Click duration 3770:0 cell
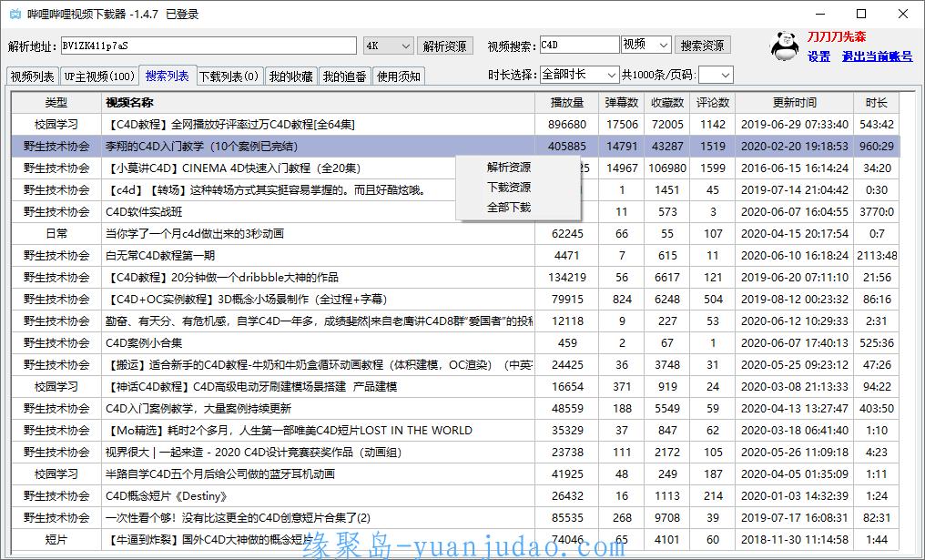 (x=877, y=212)
